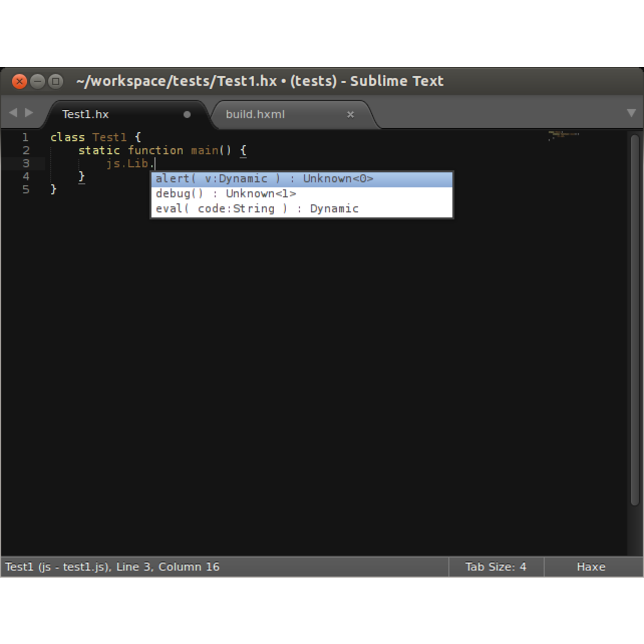644x644 pixels.
Task: Place the cursor after js.Lib. on line 3
Action: pos(155,163)
